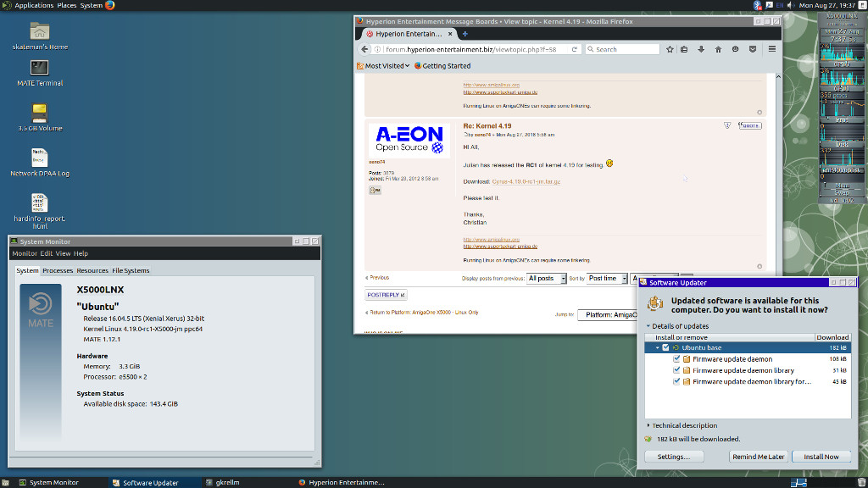Uncheck Firmware update daemon
The height and width of the screenshot is (488, 868).
[x=676, y=359]
